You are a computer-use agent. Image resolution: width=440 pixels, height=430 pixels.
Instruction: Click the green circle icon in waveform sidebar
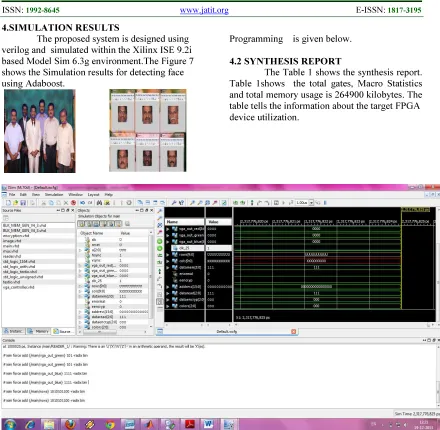click(x=160, y=241)
